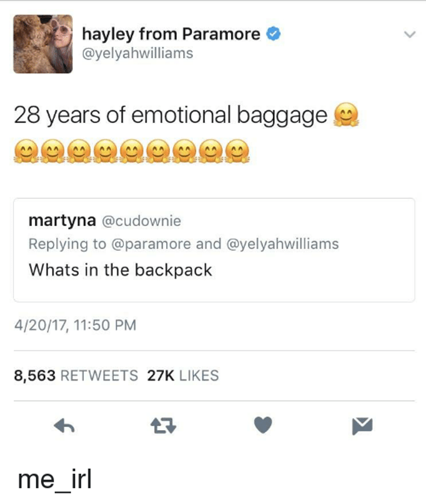Open the @cudownie handle
The width and height of the screenshot is (426, 504).
point(141,221)
